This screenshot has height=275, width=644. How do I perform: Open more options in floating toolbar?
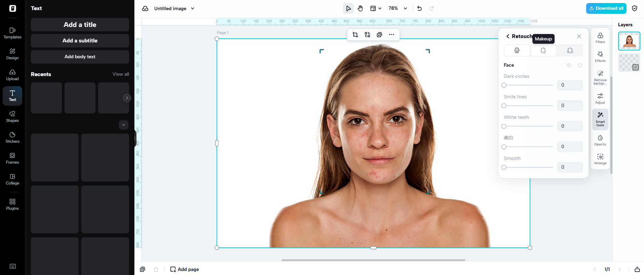pyautogui.click(x=392, y=35)
